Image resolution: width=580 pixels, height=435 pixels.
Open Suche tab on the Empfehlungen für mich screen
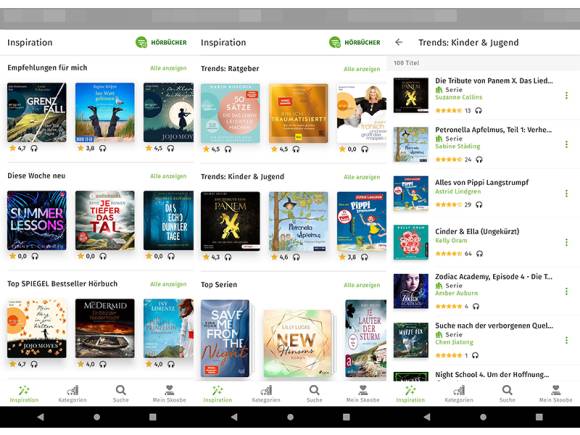tap(121, 394)
